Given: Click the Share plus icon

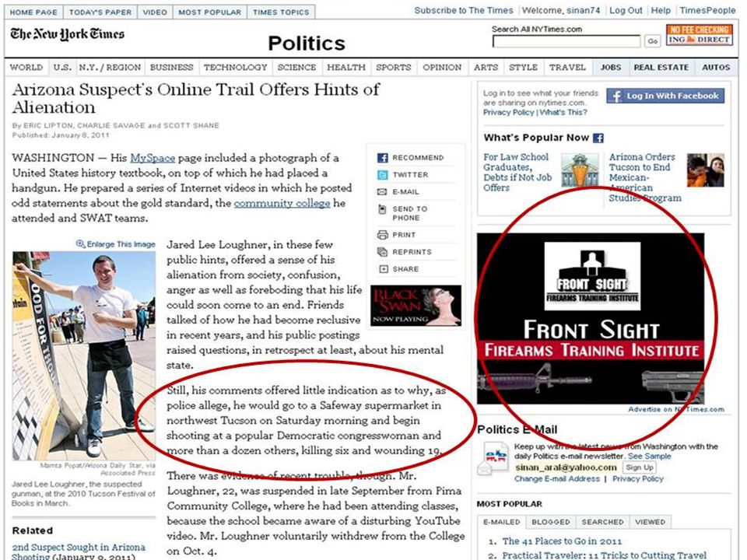Looking at the screenshot, I should click(x=383, y=269).
